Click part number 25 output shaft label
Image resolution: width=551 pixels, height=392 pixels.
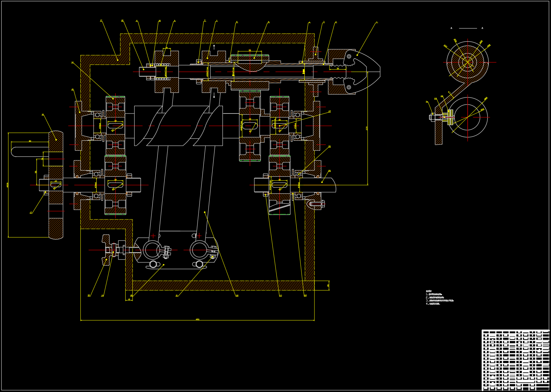coord(329,171)
